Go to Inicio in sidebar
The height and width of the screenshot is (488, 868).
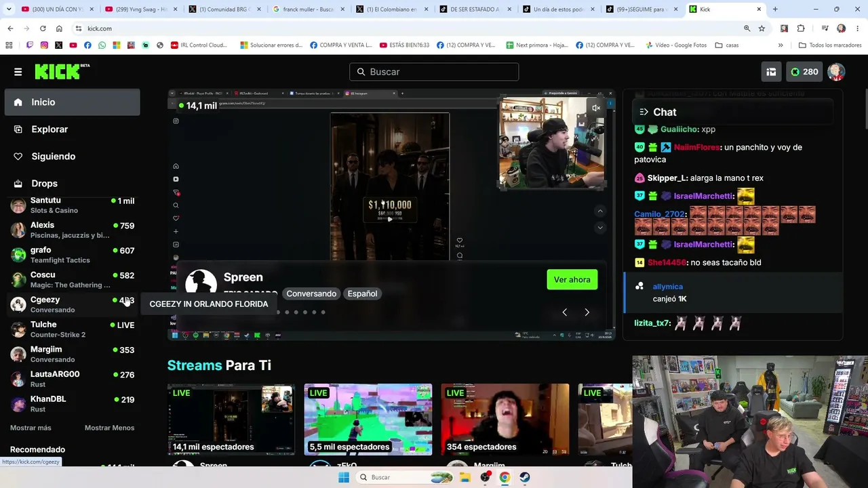click(73, 102)
